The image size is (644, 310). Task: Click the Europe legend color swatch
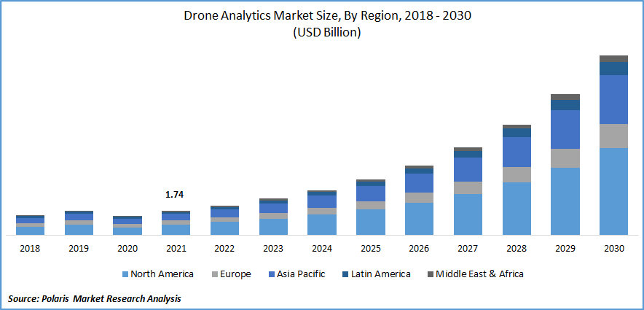(x=213, y=274)
